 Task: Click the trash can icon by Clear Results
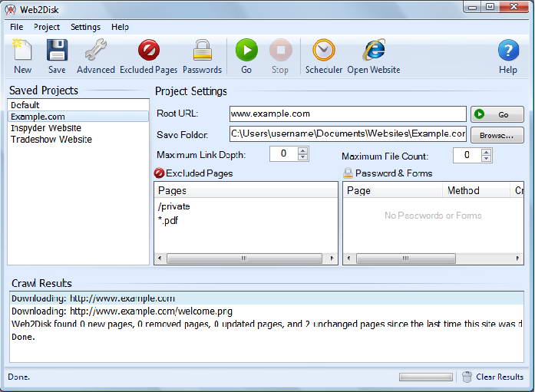pyautogui.click(x=467, y=377)
